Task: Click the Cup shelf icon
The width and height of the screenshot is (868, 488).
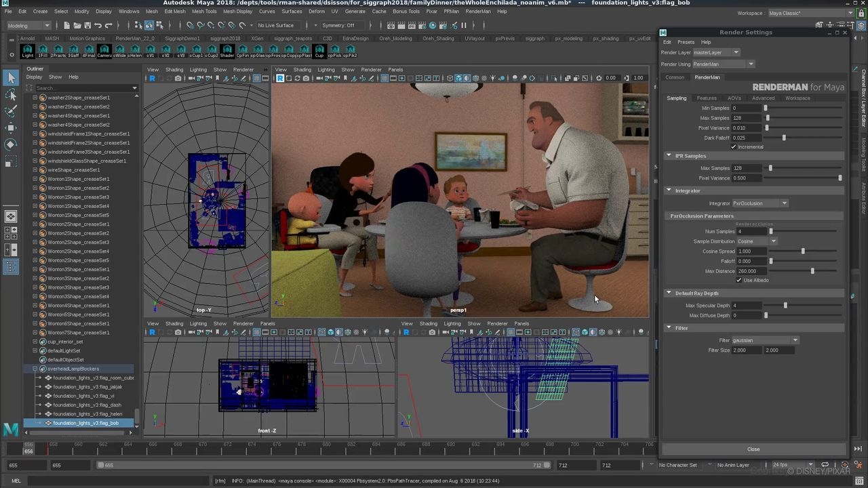Action: (319, 51)
